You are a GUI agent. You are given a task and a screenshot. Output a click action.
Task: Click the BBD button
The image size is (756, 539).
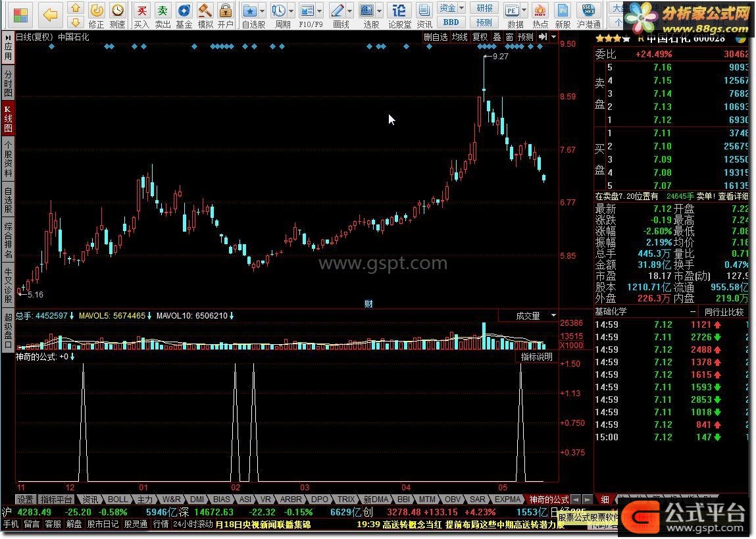[451, 22]
